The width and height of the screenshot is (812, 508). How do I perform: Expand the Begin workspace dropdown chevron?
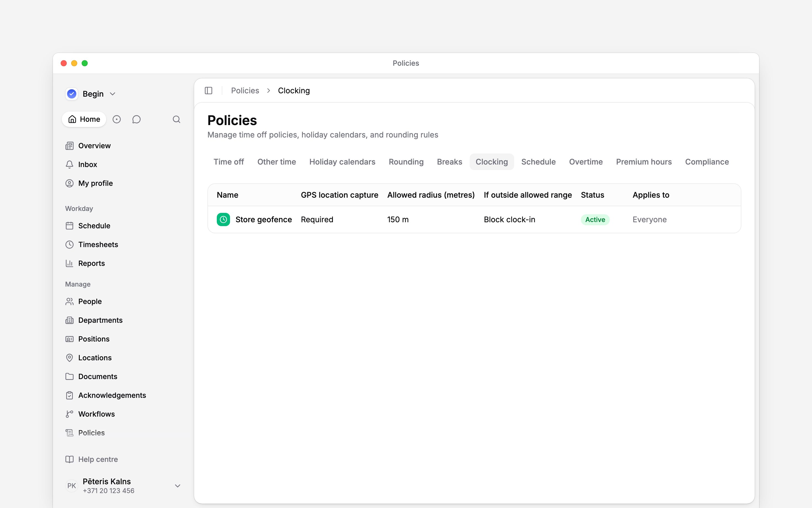[113, 94]
